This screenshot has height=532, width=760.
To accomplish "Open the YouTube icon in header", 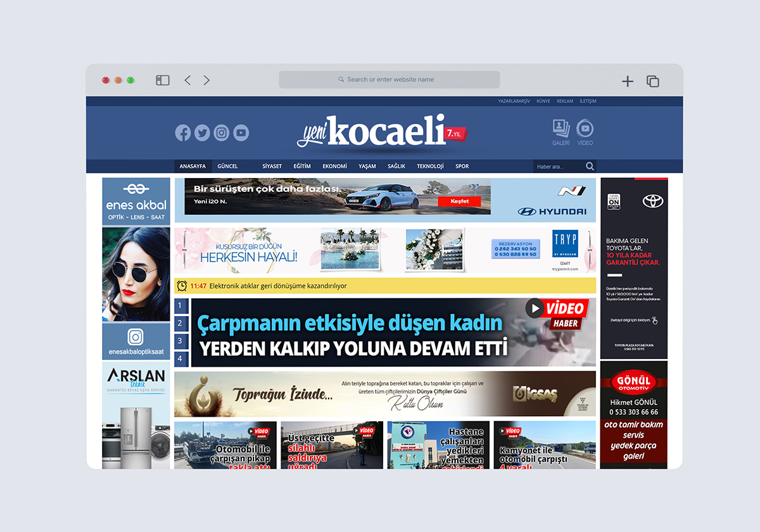I will (241, 133).
